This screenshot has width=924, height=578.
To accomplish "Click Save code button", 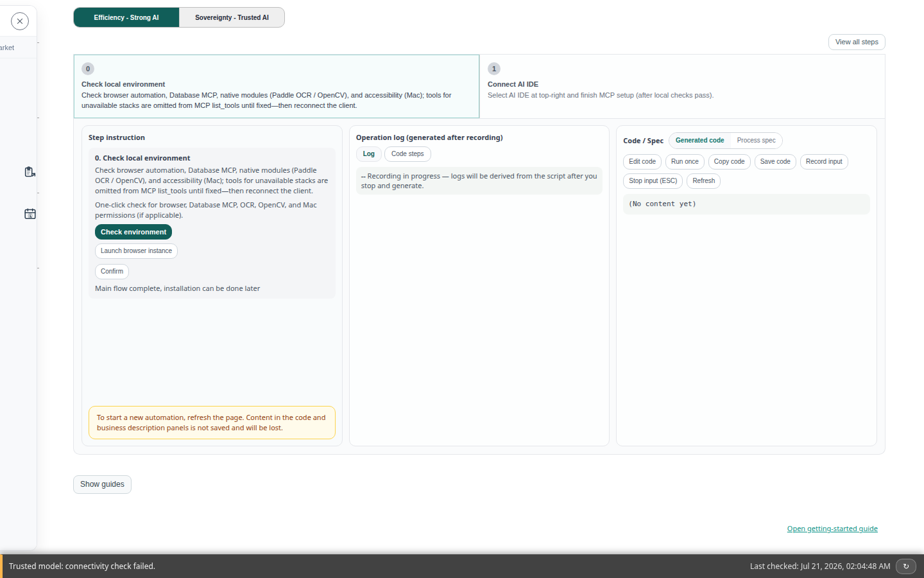I will click(775, 162).
